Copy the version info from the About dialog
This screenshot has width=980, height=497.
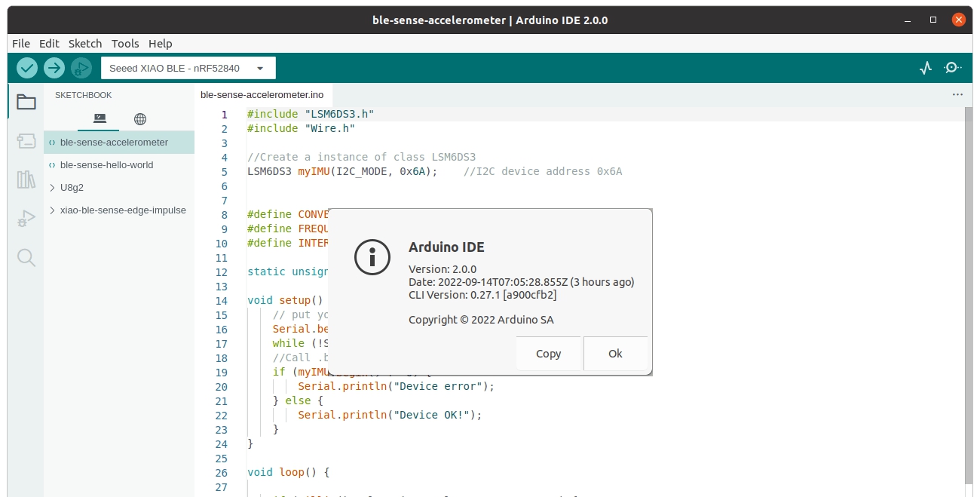pyautogui.click(x=548, y=353)
